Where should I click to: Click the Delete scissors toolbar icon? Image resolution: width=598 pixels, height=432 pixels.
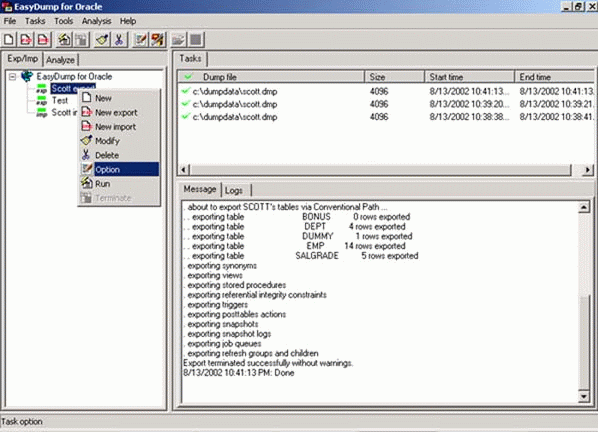[x=119, y=40]
